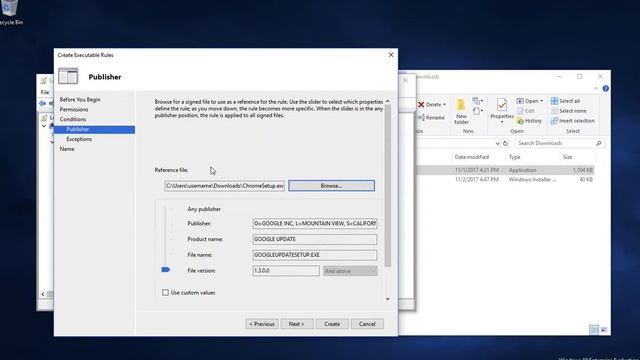Viewport: 640px width, 360px height.
Task: Open the Recycle Bin desktop icon
Action: point(10,12)
